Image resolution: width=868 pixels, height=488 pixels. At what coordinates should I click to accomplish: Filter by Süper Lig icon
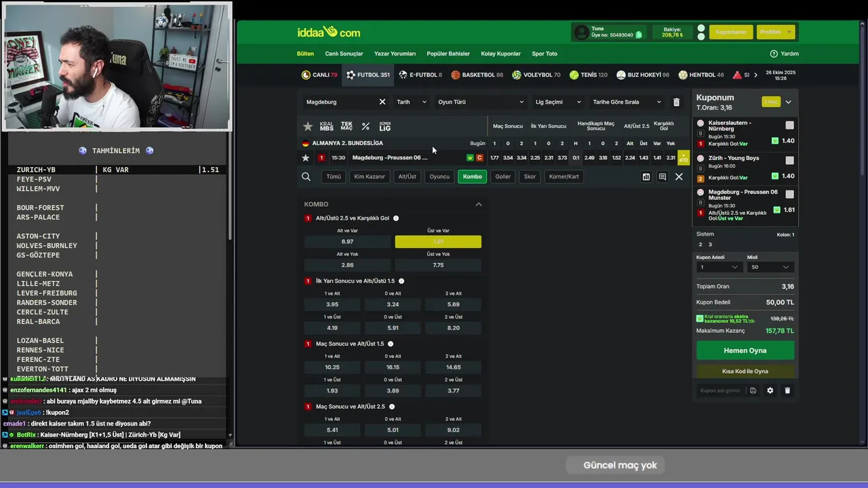point(384,127)
